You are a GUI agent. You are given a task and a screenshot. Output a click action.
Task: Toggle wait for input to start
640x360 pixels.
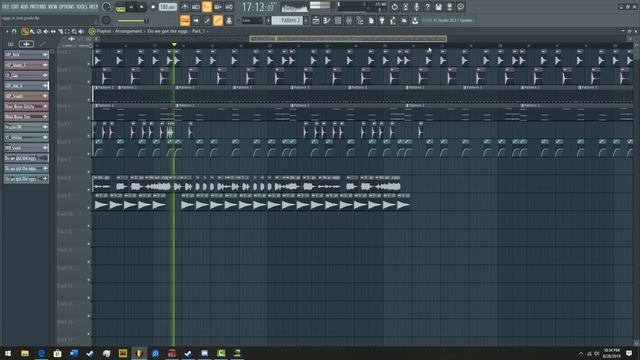click(196, 7)
